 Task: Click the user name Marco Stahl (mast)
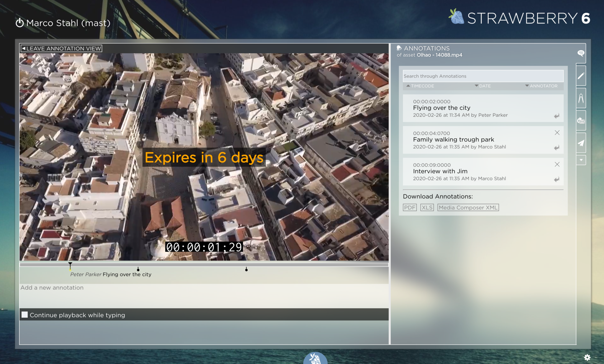coord(68,23)
